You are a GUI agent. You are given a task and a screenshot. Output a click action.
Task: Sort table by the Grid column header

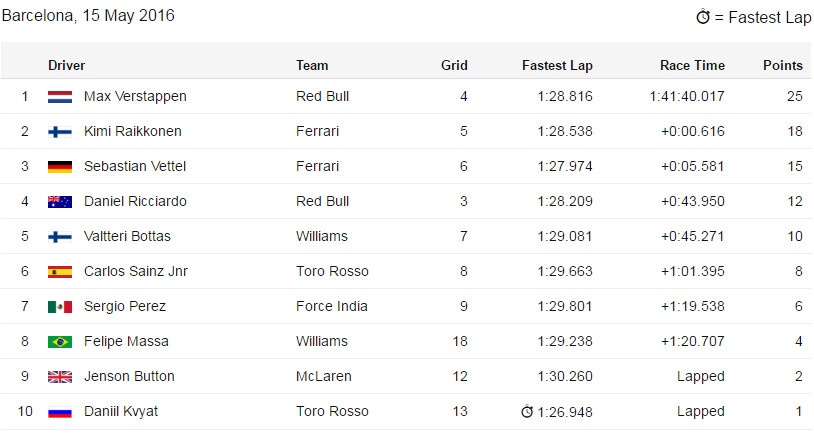(x=454, y=65)
